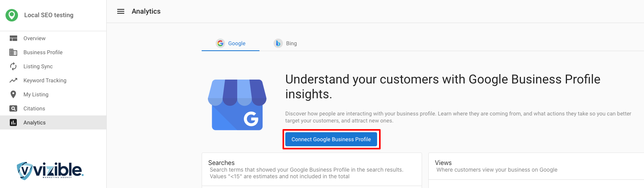Click the green location logo icon
Image resolution: width=644 pixels, height=188 pixels.
coord(12,15)
